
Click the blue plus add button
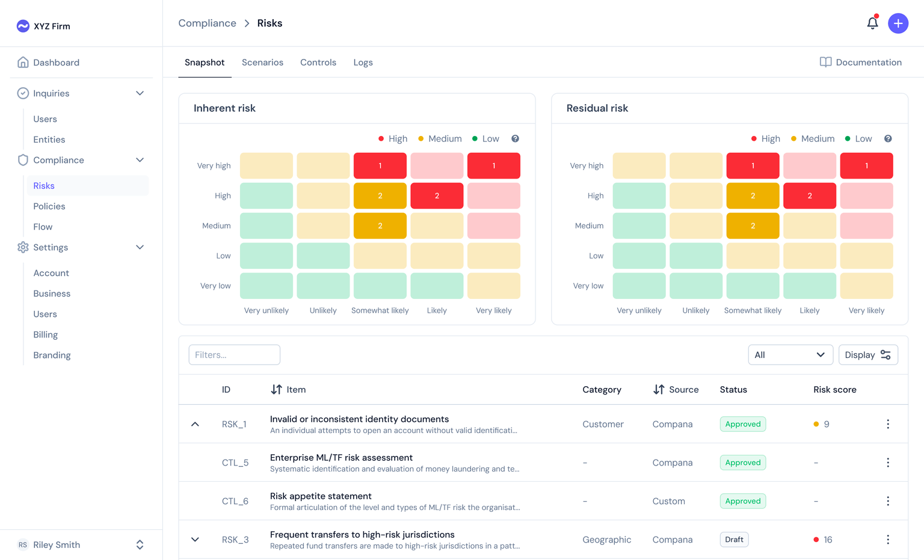(898, 23)
